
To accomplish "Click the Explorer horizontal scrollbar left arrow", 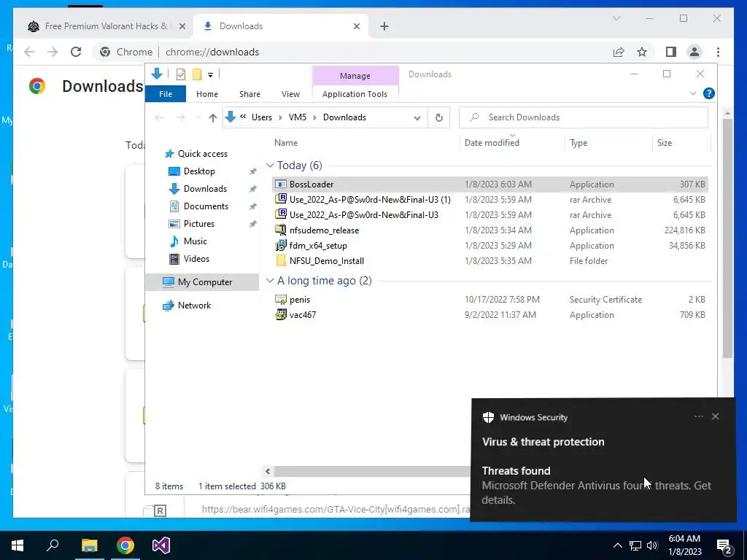I will [x=268, y=472].
